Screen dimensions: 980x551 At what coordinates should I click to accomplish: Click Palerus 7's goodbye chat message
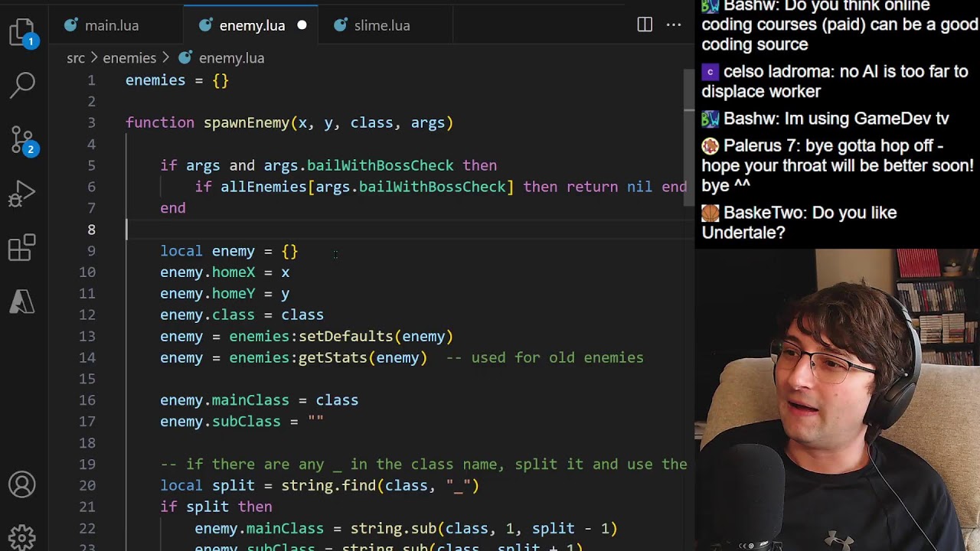pyautogui.click(x=838, y=165)
